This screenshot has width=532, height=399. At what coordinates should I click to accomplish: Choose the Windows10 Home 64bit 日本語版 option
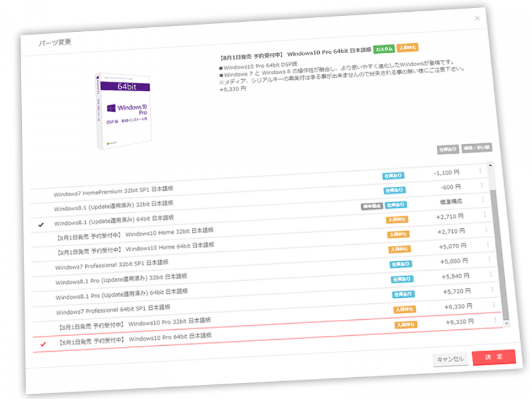(136, 249)
